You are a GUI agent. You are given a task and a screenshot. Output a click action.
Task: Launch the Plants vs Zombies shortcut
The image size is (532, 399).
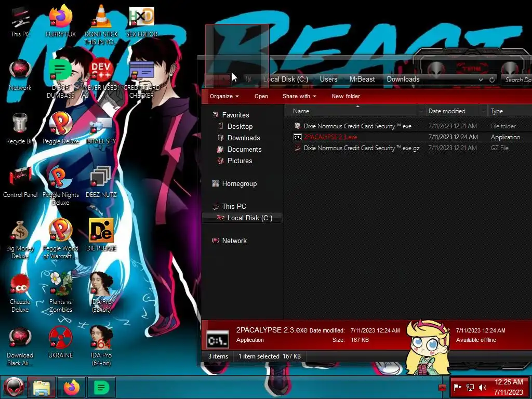coord(60,293)
